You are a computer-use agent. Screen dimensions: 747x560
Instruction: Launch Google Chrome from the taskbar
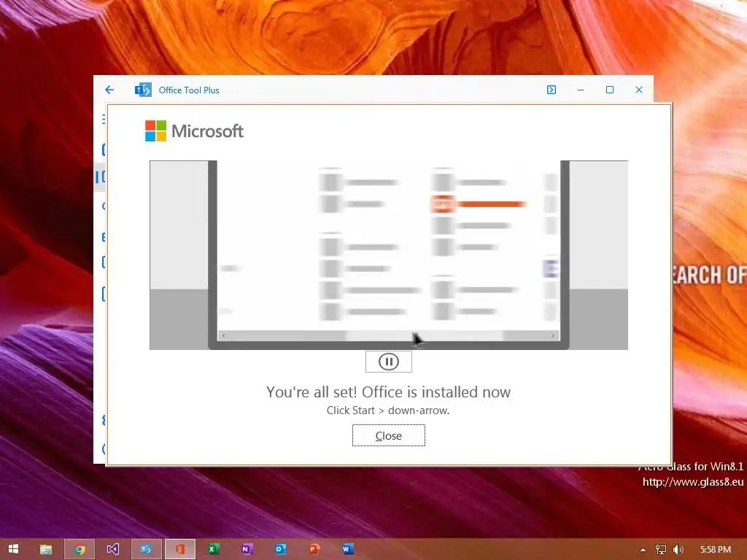[80, 549]
